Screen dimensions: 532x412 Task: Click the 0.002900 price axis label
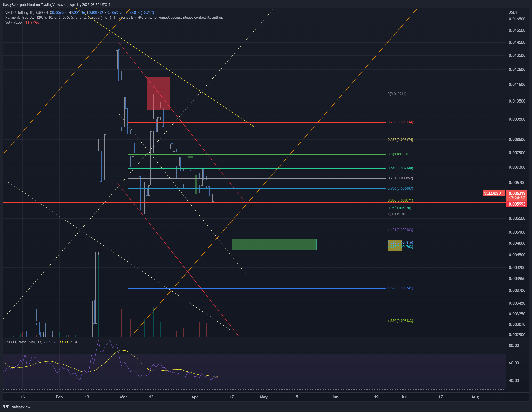(x=517, y=335)
